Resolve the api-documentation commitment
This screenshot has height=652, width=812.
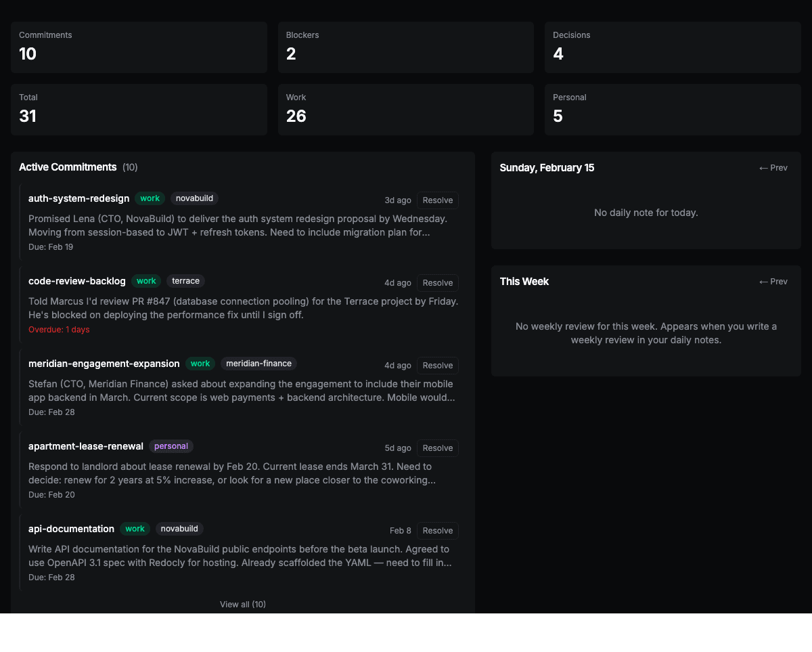click(437, 530)
